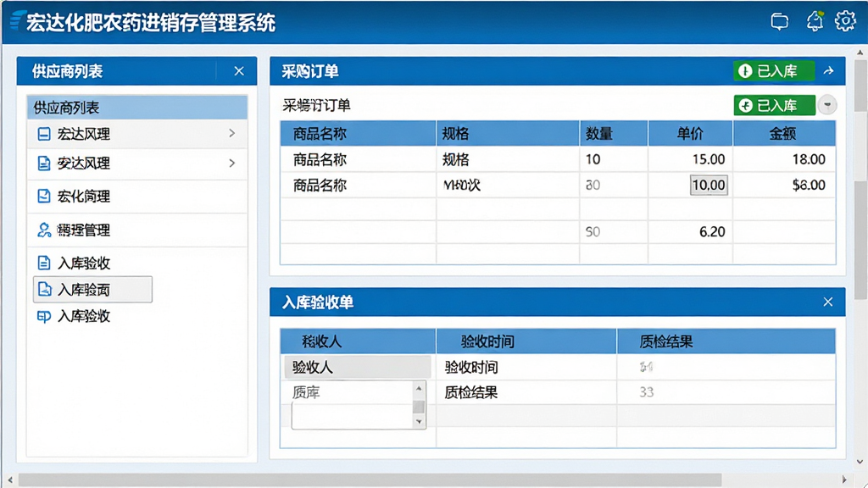Click the 质检结果 cell beside 33
Image resolution: width=868 pixels, height=488 pixels.
526,392
